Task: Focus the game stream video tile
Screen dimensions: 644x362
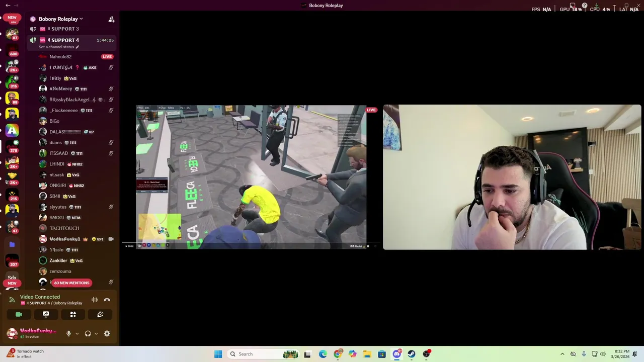Action: point(251,176)
